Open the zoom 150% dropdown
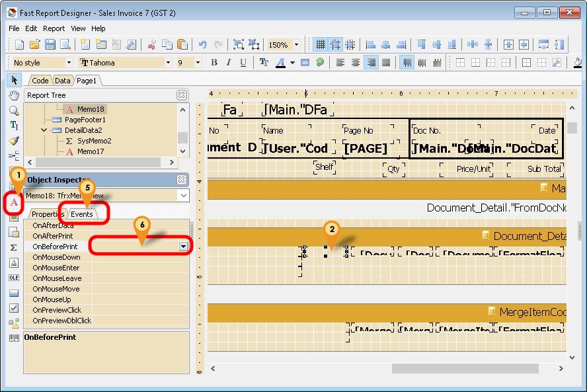The width and height of the screenshot is (587, 392). point(296,45)
